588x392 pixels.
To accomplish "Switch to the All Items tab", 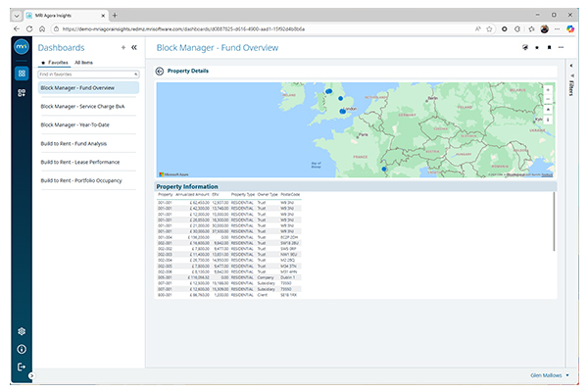I will point(84,62).
